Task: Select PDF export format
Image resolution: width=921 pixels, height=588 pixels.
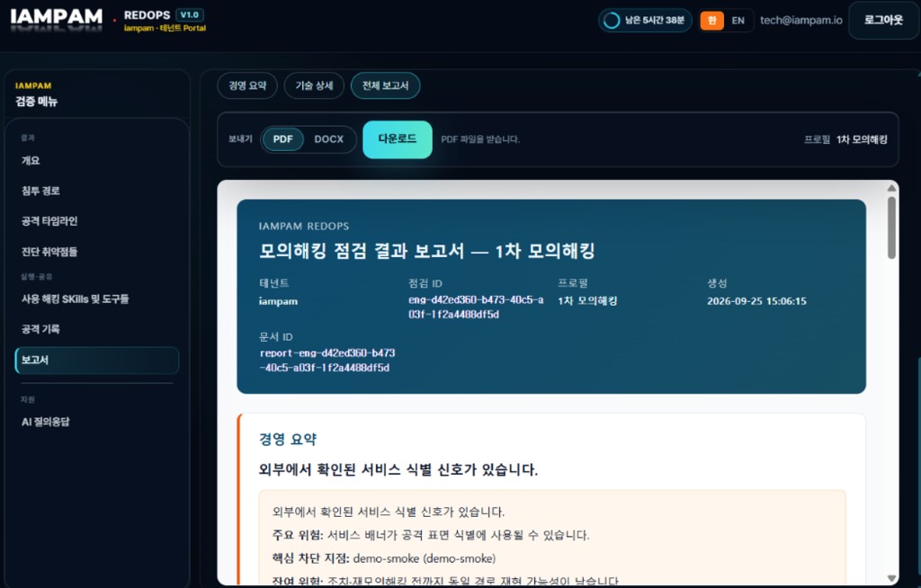Action: pyautogui.click(x=282, y=139)
